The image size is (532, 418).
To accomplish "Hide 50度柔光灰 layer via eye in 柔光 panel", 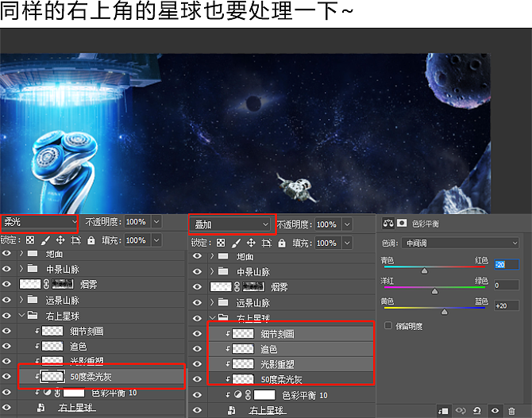I will click(6, 377).
